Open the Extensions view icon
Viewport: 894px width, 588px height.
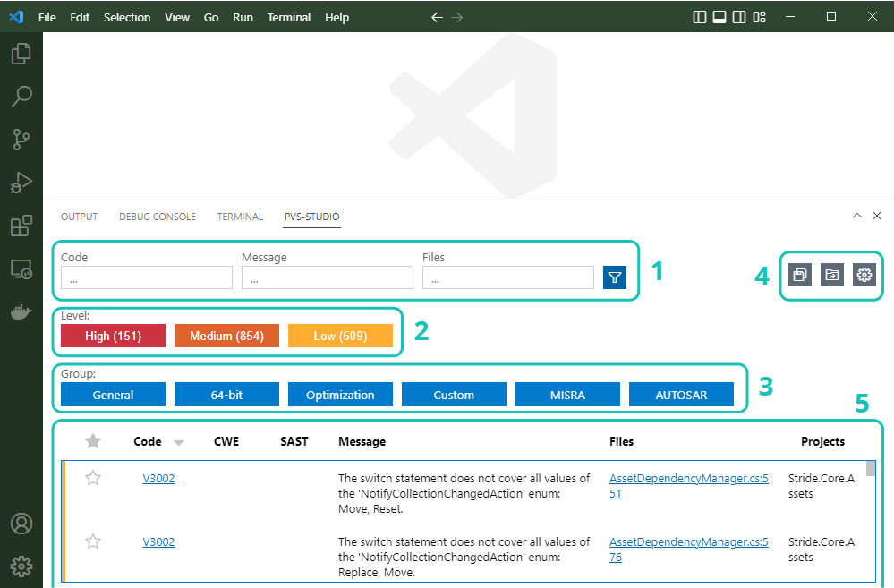coord(21,226)
